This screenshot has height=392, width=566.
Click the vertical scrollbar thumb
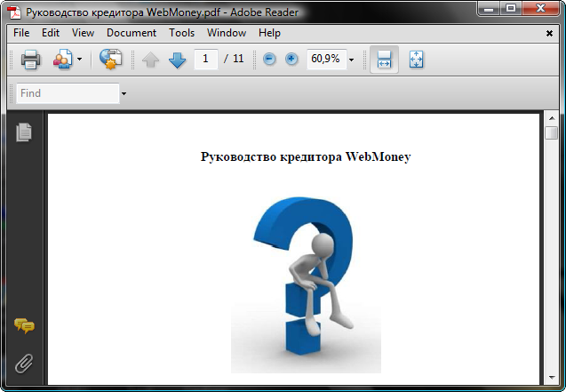point(552,132)
